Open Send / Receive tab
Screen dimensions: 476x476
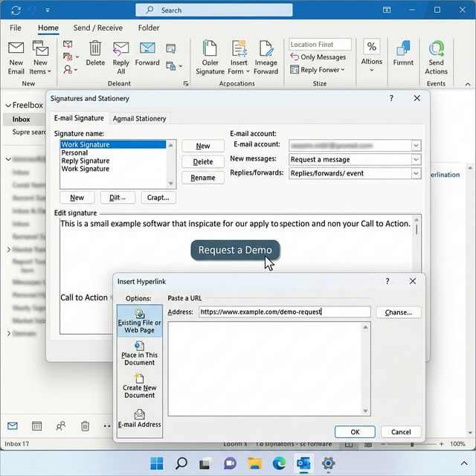click(98, 28)
